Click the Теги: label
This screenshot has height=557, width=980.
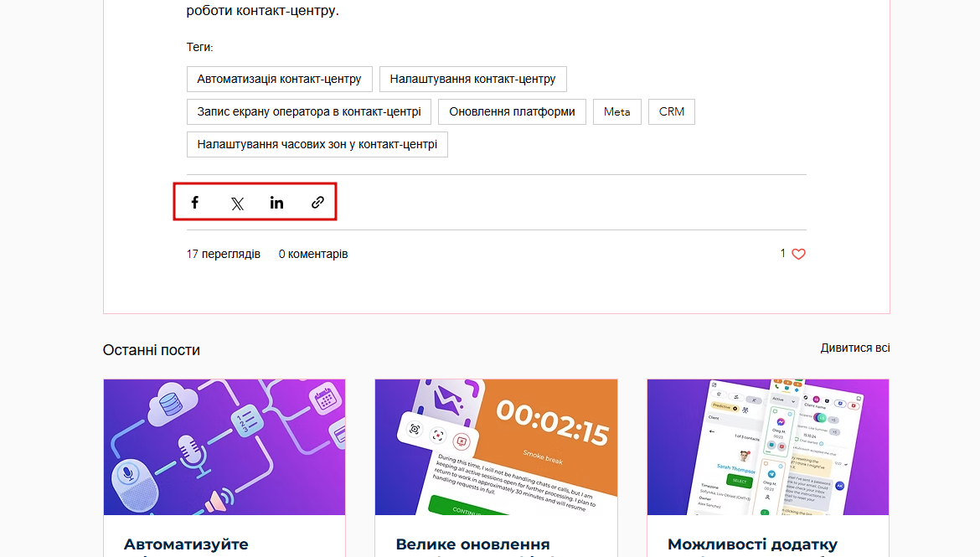click(x=199, y=47)
